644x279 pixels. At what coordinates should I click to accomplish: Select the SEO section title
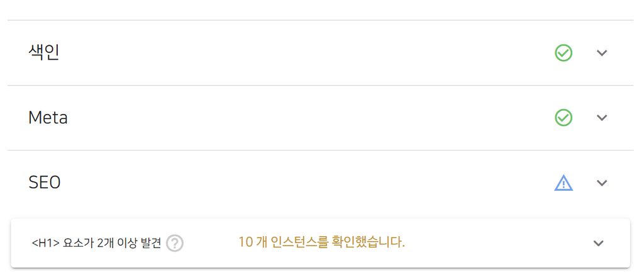point(45,183)
